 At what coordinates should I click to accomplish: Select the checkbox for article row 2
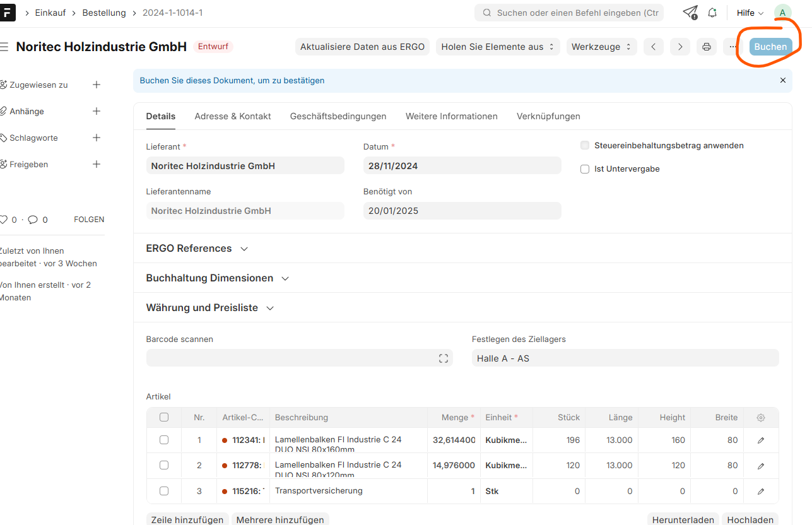[x=164, y=465]
